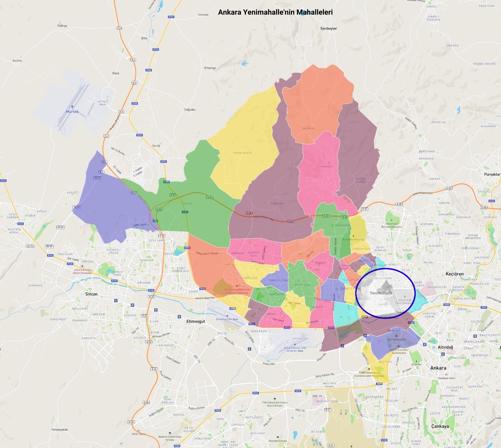Click the Çankaya district label
Image resolution: width=501 pixels, height=448 pixels.
[440, 426]
